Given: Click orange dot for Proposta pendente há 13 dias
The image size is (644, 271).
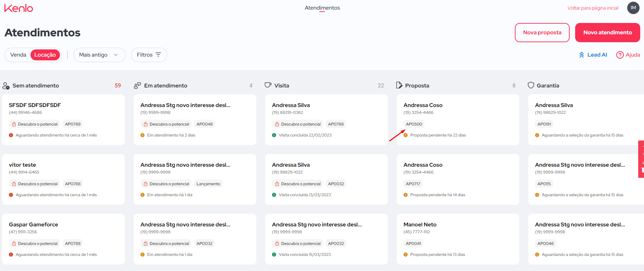Looking at the screenshot, I should click(x=406, y=255).
